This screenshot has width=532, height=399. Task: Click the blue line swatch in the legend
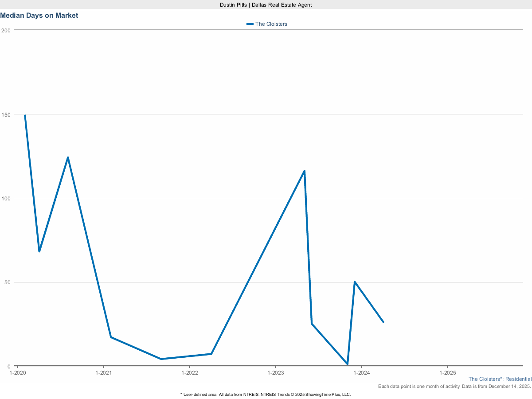tap(250, 24)
